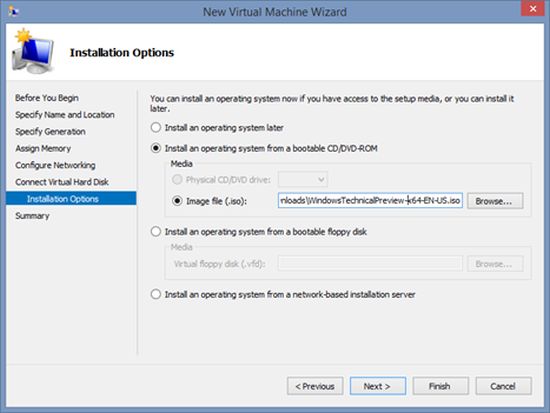The width and height of the screenshot is (550, 413).
Task: Click the Finish button
Action: [441, 386]
